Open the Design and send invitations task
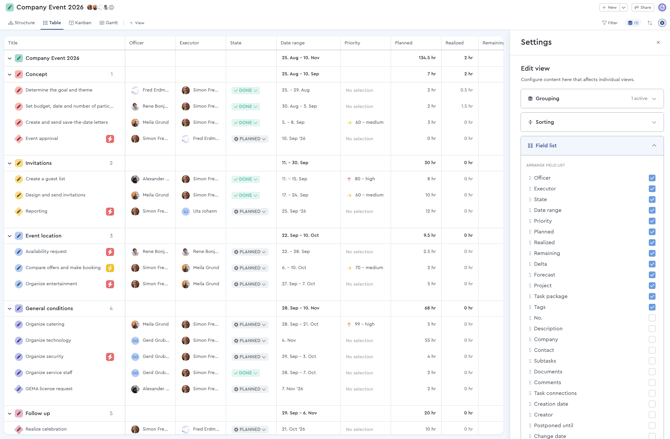 55,195
